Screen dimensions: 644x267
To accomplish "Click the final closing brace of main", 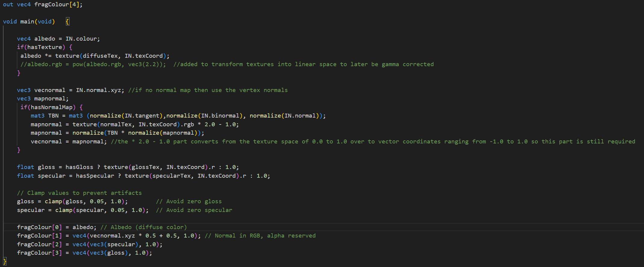I will (5, 261).
